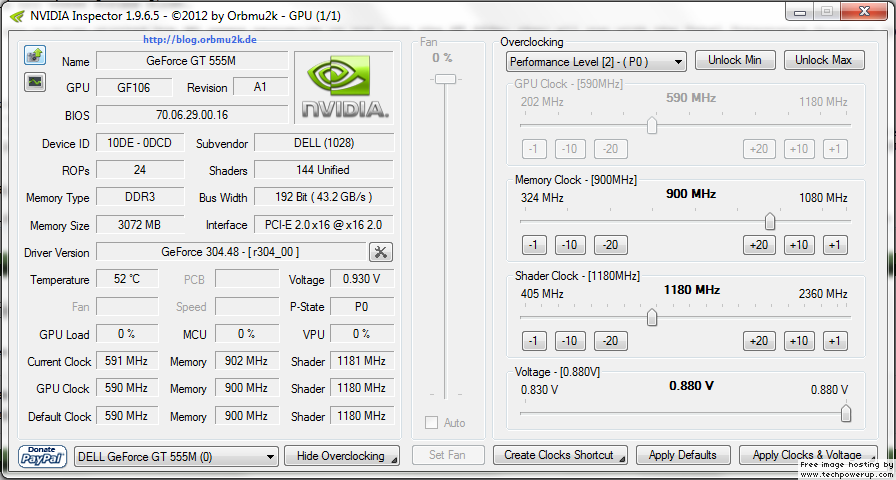The image size is (896, 480).
Task: Click GPU Clock -20 button
Action: (611, 149)
